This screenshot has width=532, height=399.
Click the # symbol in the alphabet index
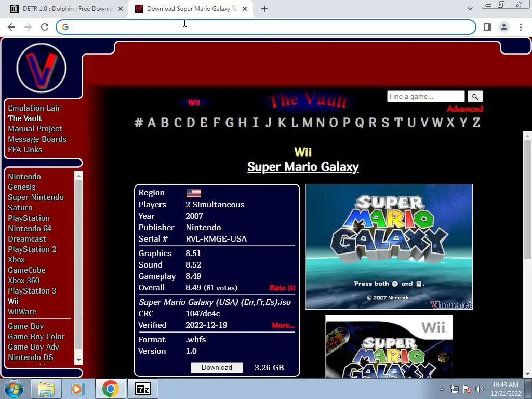click(138, 122)
